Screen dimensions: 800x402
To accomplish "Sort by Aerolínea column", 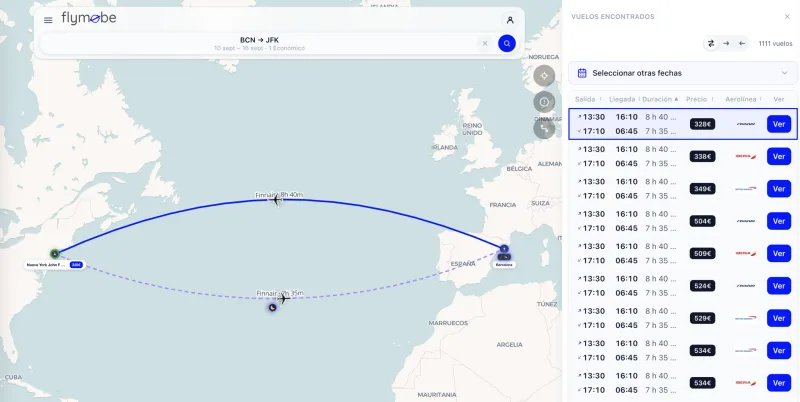I will 743,99.
